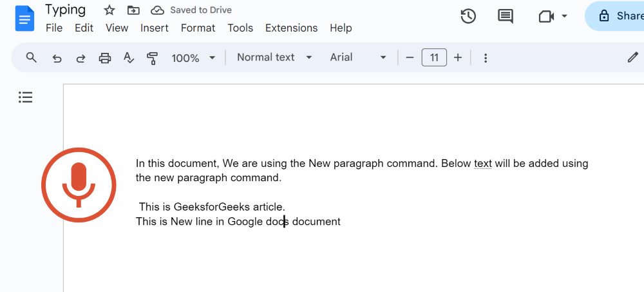Toggle the red voice typing microphone
The image size is (644, 292).
(x=79, y=185)
